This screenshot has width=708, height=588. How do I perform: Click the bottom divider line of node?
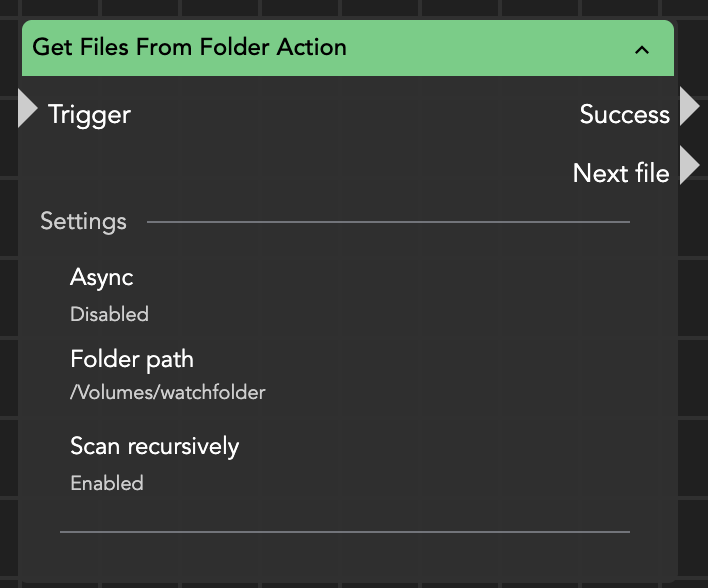(345, 532)
